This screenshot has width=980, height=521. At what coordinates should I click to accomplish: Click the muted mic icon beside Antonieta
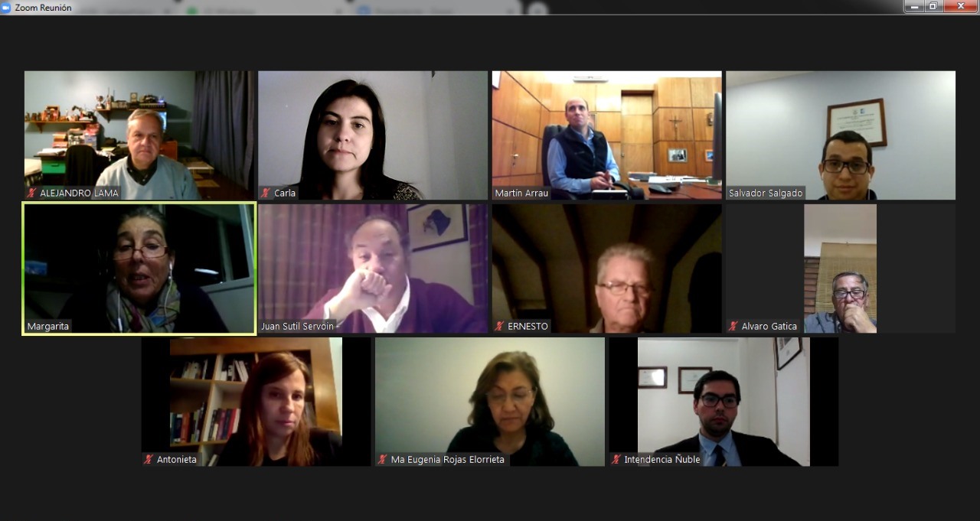click(x=149, y=460)
